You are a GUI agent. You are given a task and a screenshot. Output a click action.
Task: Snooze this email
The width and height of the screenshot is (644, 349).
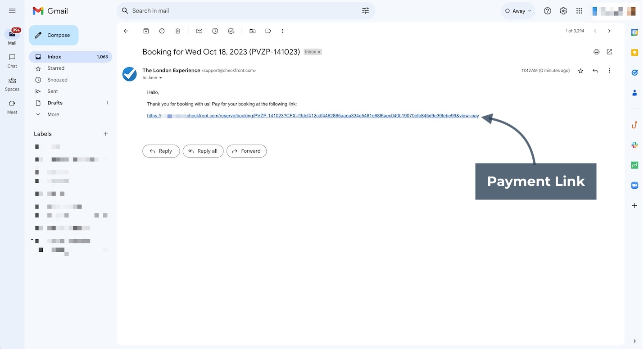pos(215,31)
